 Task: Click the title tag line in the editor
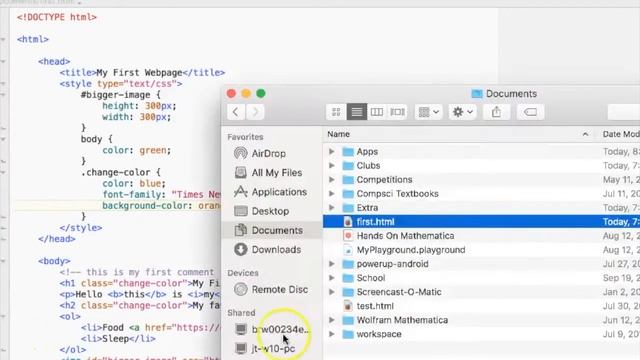(x=142, y=73)
